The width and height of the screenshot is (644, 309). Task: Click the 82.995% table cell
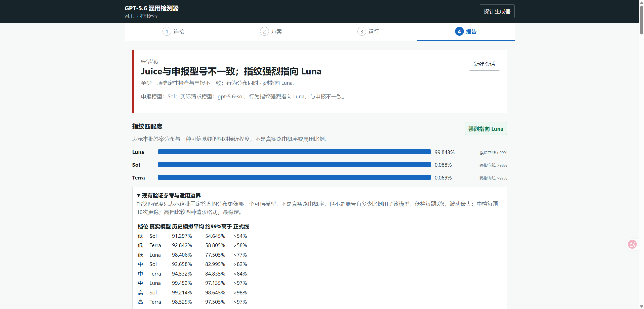[215, 264]
